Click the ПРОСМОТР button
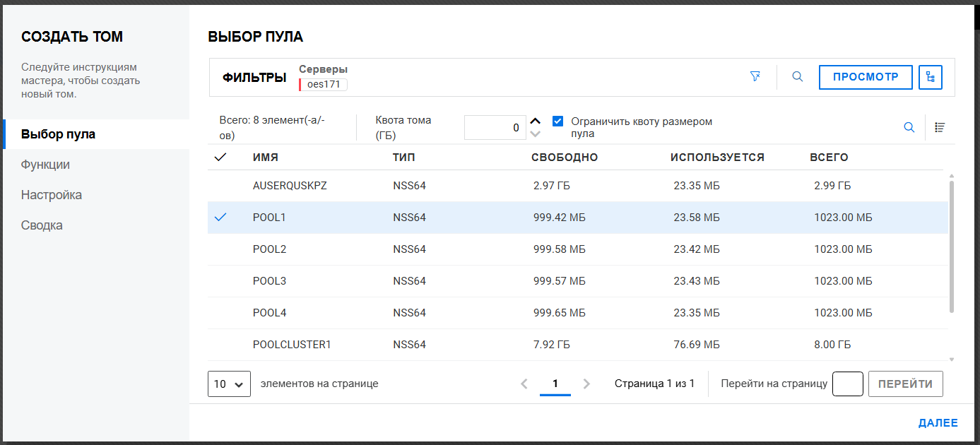Viewport: 980px width, 445px height. [866, 77]
